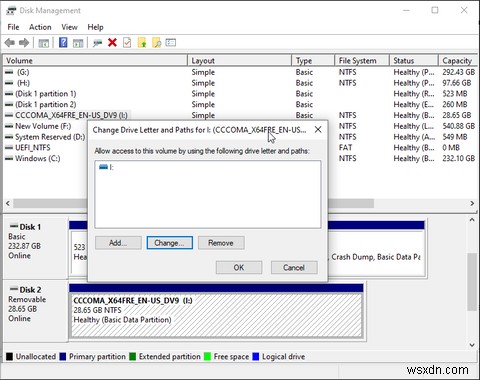Click the volume icon of (G:) row
The height and width of the screenshot is (380, 480).
(x=9, y=72)
